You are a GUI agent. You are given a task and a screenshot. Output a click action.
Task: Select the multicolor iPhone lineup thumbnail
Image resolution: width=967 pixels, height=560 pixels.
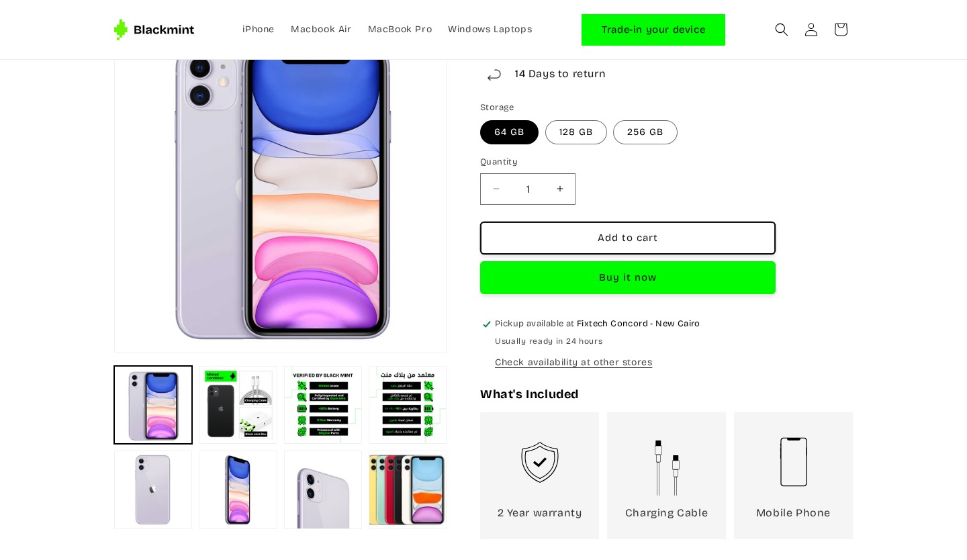pyautogui.click(x=408, y=489)
